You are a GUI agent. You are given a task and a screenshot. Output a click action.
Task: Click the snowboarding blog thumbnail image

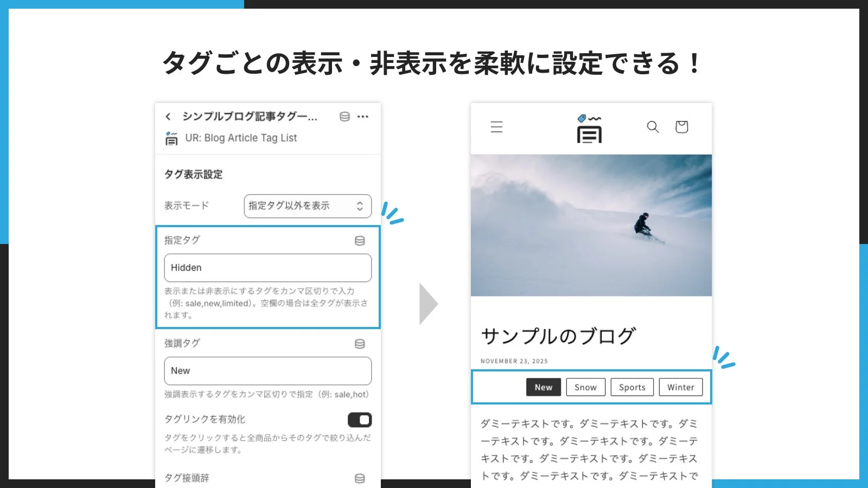(x=591, y=225)
